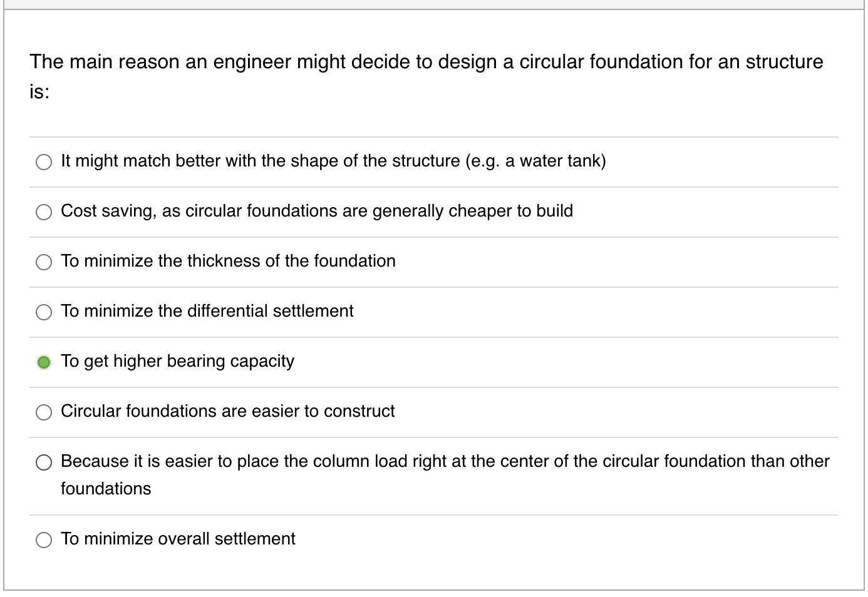Viewport: 868px width, 597px height.
Task: Click the cost saving answer text
Action: click(x=316, y=211)
